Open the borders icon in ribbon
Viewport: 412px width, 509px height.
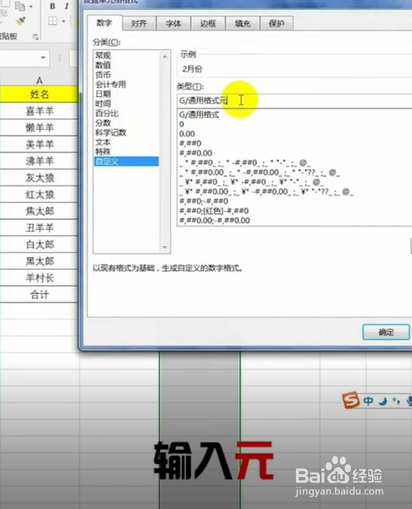(53, 21)
